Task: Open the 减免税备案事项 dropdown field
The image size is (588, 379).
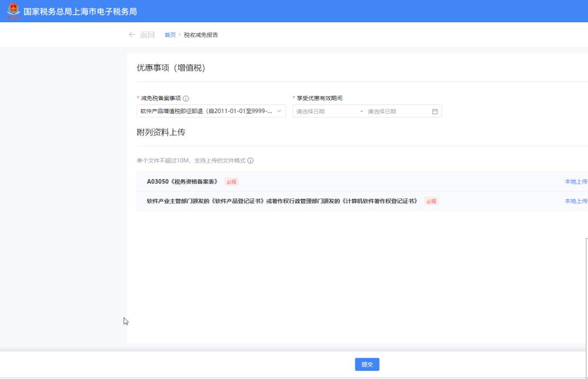Action: [x=207, y=111]
